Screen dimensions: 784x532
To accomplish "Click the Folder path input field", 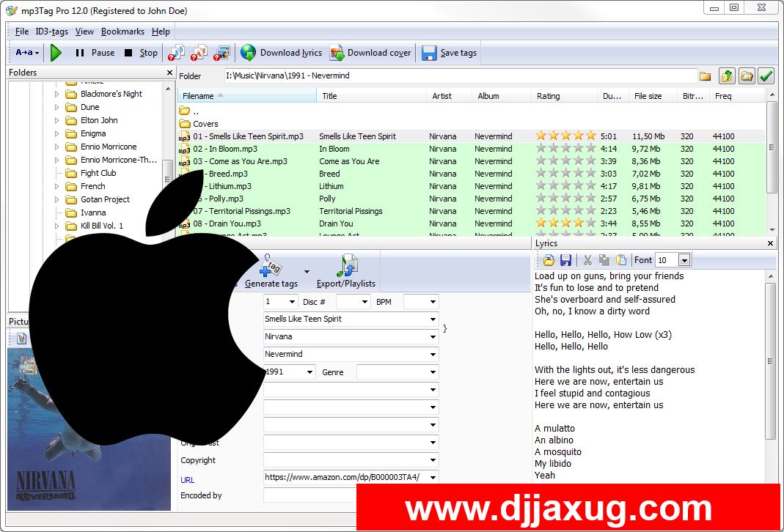I will [460, 76].
